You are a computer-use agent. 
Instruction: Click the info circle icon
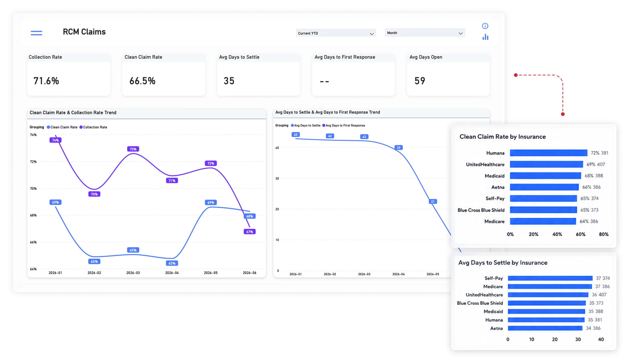point(485,26)
